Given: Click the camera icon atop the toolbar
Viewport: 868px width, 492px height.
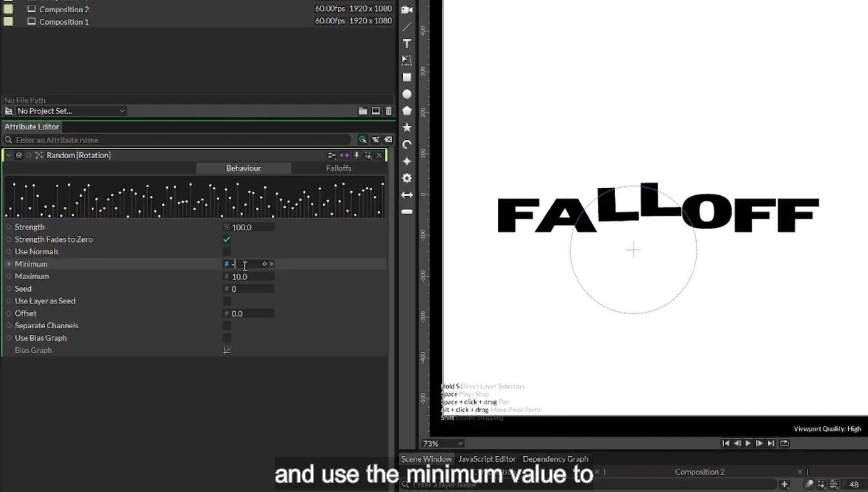Looking at the screenshot, I should (407, 10).
